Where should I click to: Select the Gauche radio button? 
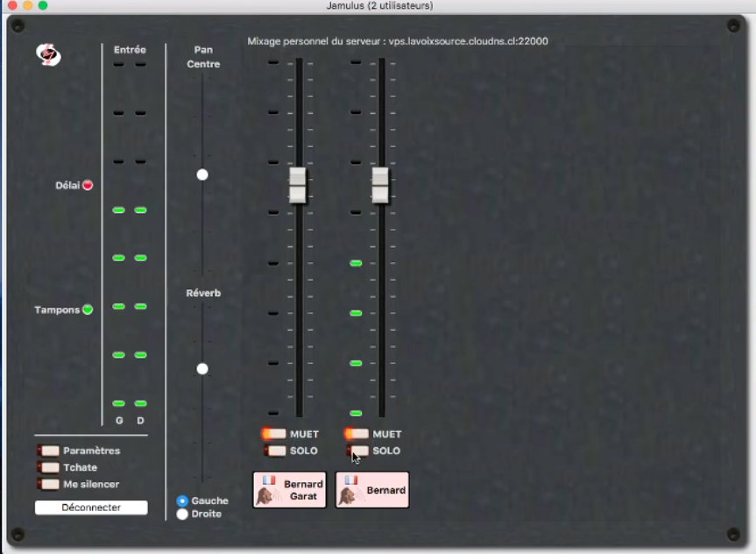182,501
